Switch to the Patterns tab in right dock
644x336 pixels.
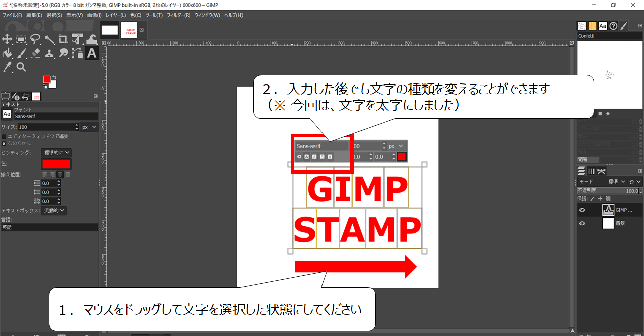(x=592, y=26)
